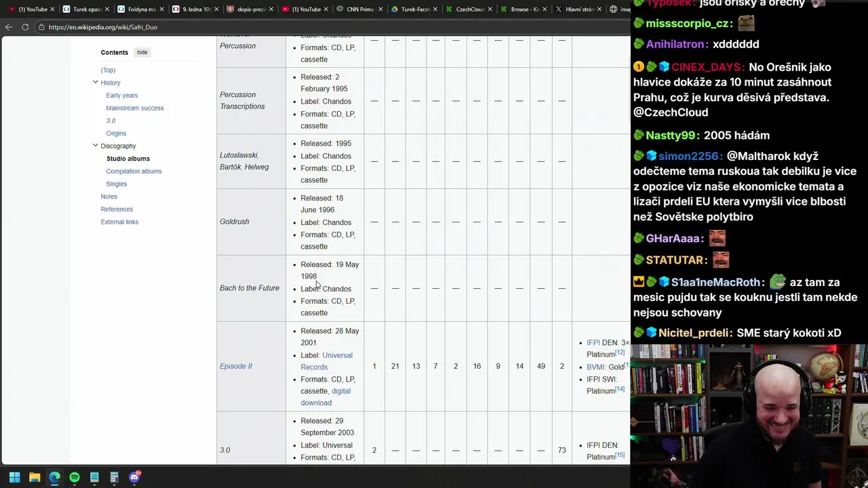Jump to (Top) in Contents
Screen dimensions: 868x488
[x=108, y=70]
